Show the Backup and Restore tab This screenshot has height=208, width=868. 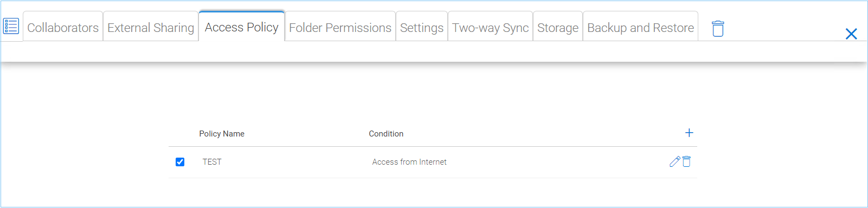point(640,27)
